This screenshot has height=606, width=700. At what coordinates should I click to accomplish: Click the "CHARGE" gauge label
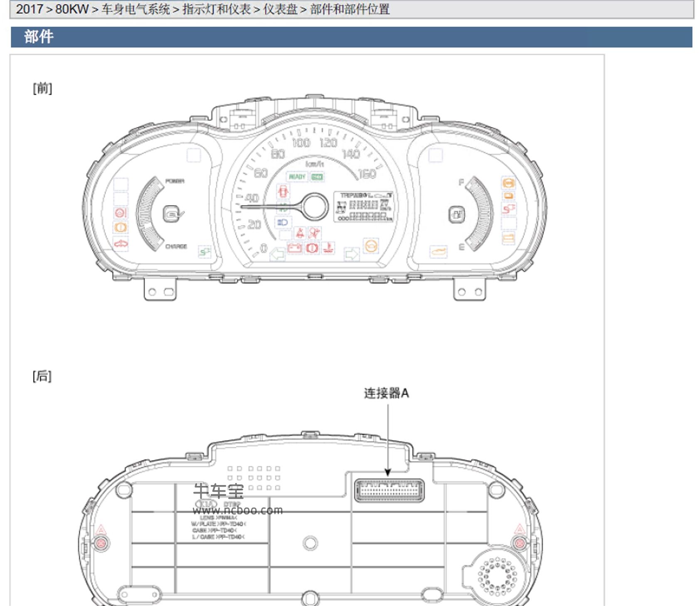point(176,246)
